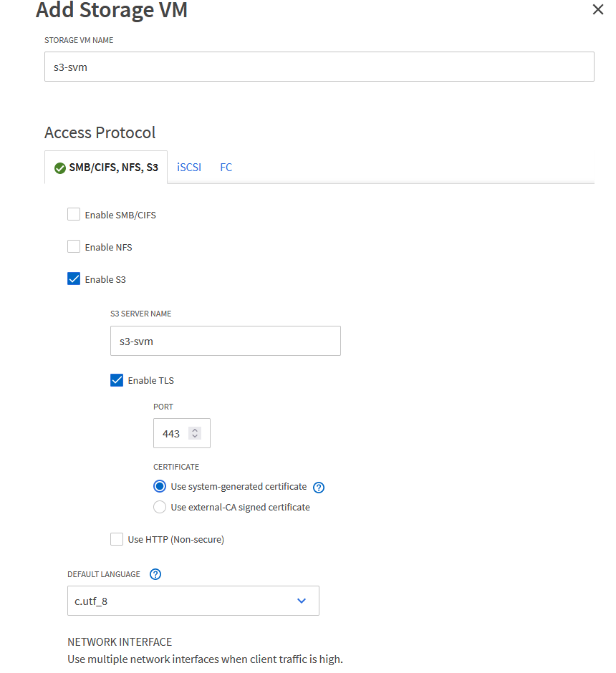Decrease port with the down stepper arrow

point(195,437)
